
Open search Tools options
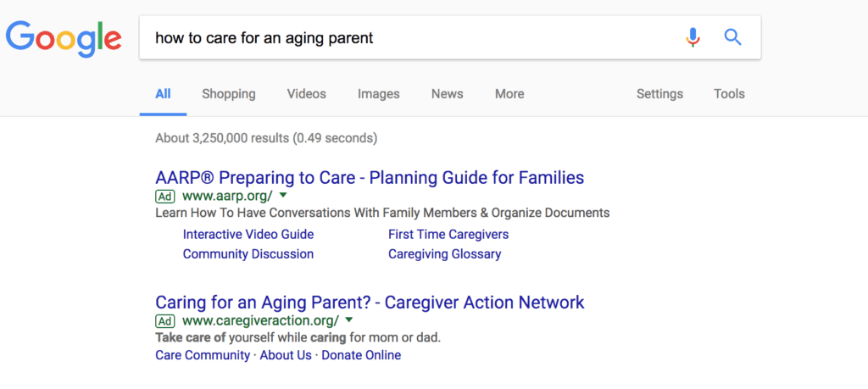tap(729, 94)
